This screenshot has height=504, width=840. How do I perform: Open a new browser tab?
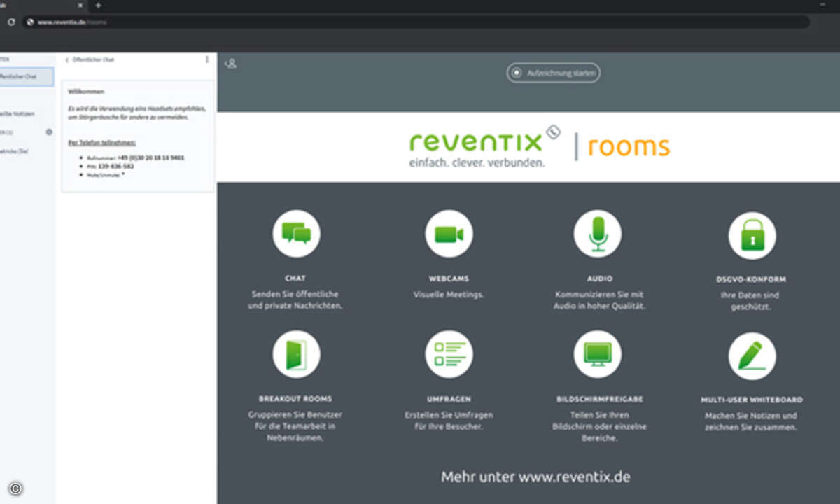click(98, 5)
